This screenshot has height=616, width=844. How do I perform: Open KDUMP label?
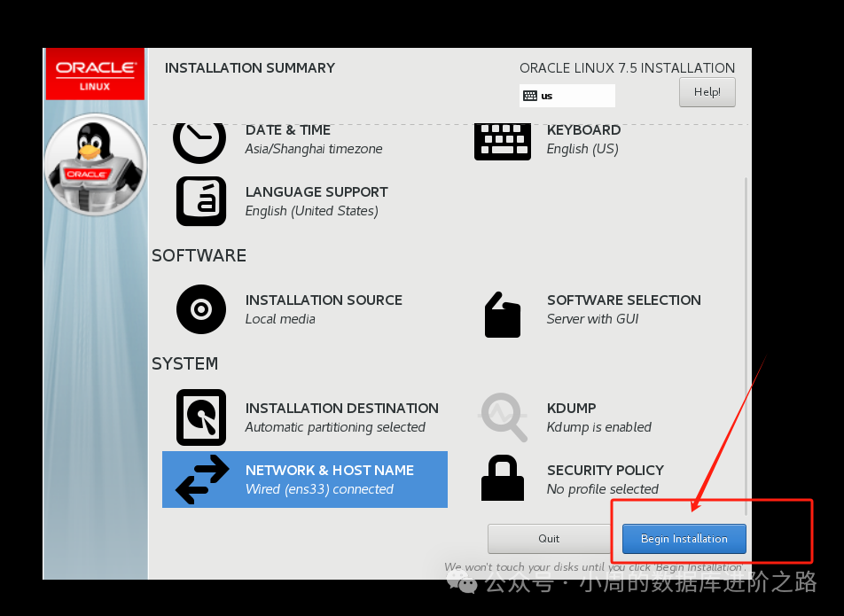(x=572, y=409)
